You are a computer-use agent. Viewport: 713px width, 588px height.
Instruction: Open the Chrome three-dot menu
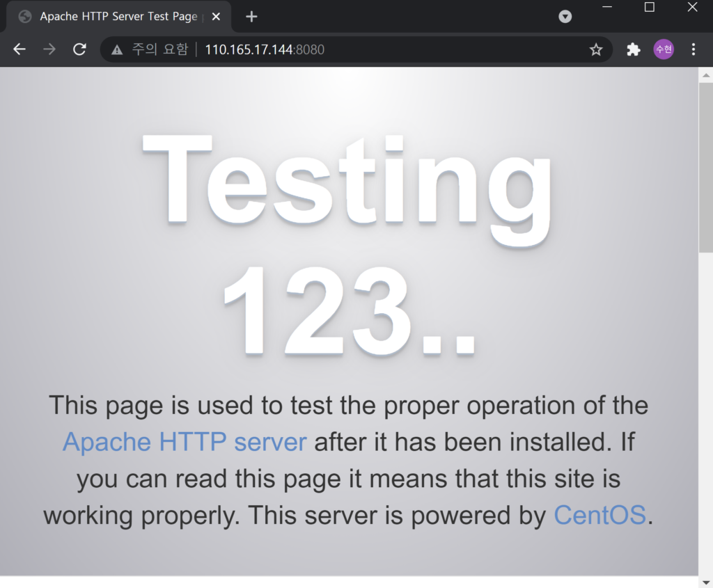pos(693,49)
